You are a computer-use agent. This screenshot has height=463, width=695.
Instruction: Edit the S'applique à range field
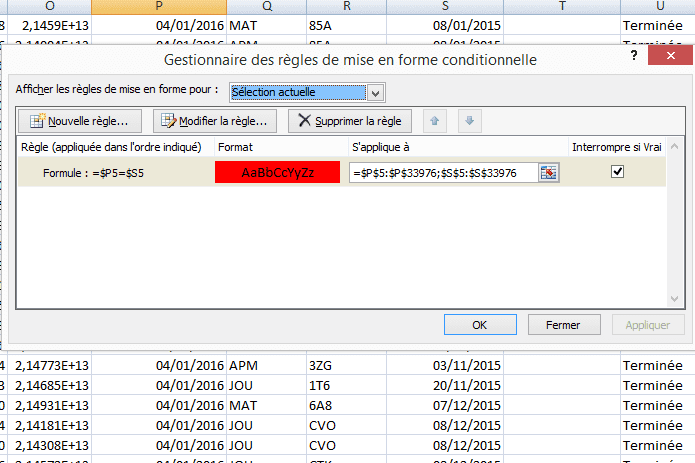click(443, 173)
